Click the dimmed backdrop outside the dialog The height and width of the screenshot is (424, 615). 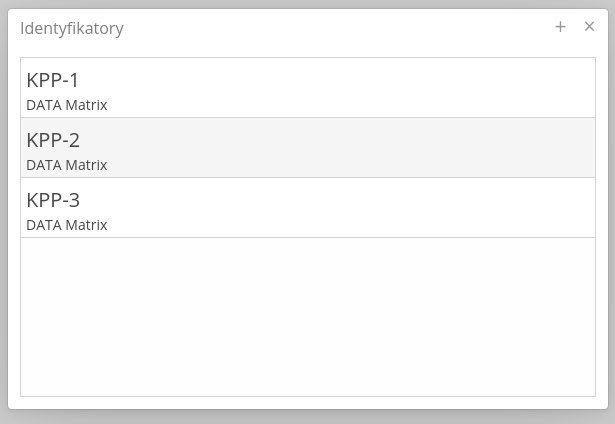[308, 417]
